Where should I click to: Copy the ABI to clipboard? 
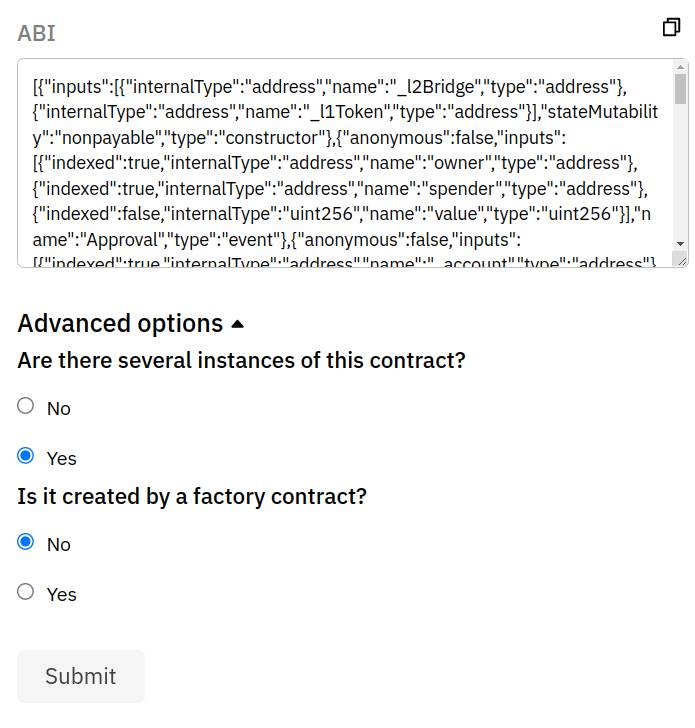[x=671, y=27]
